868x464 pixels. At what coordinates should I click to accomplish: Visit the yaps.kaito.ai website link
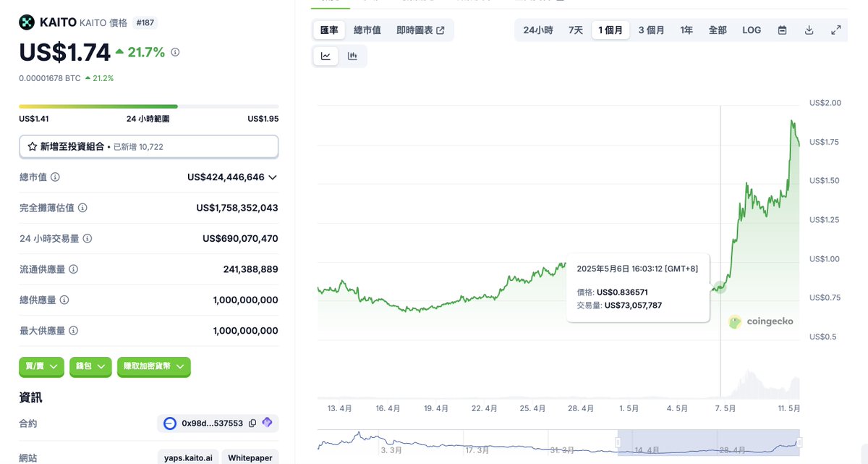click(186, 458)
